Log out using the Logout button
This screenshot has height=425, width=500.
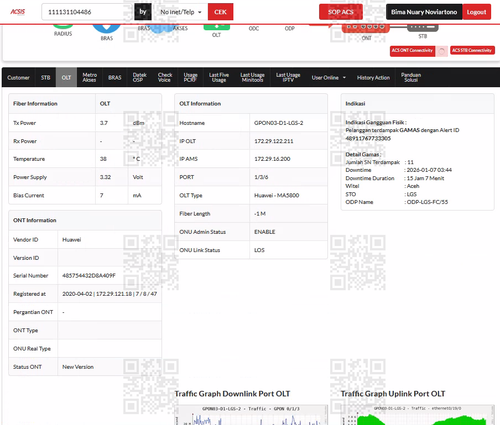[x=477, y=12]
